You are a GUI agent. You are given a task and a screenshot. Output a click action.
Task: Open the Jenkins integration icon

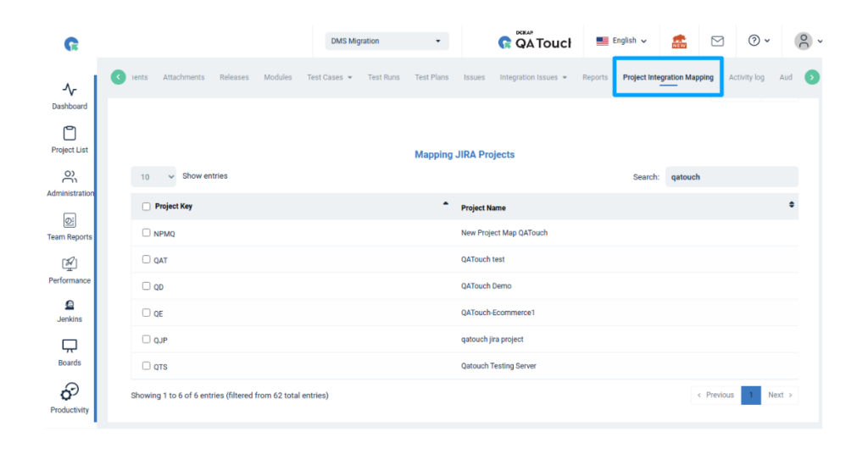70,305
